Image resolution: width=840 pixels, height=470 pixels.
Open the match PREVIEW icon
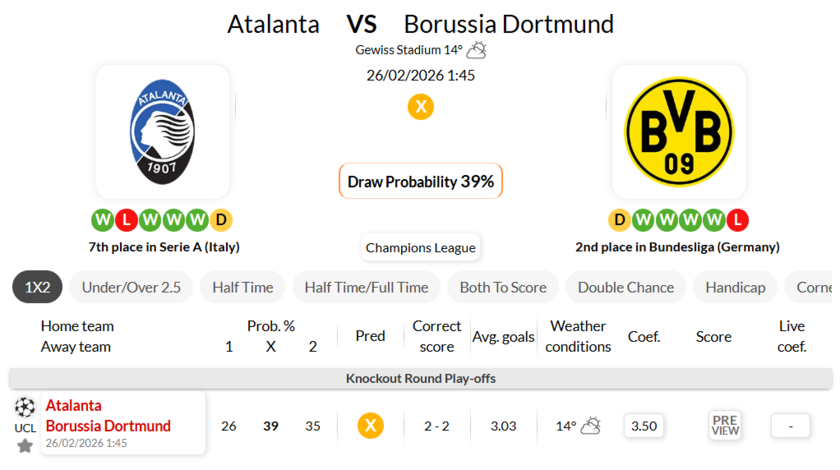click(725, 425)
